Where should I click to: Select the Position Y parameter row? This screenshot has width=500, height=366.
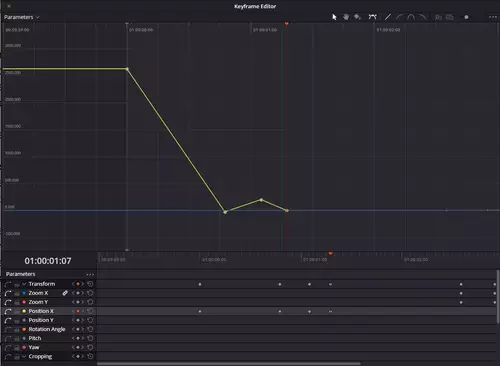click(49, 320)
